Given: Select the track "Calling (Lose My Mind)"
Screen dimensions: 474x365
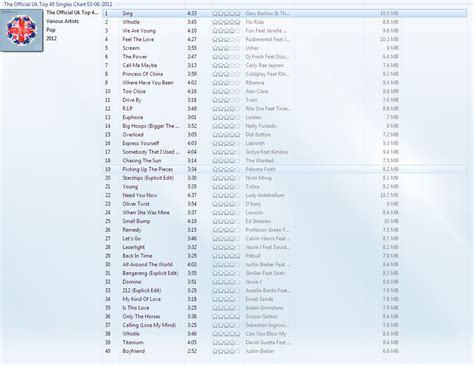Looking at the screenshot, I should tap(149, 325).
